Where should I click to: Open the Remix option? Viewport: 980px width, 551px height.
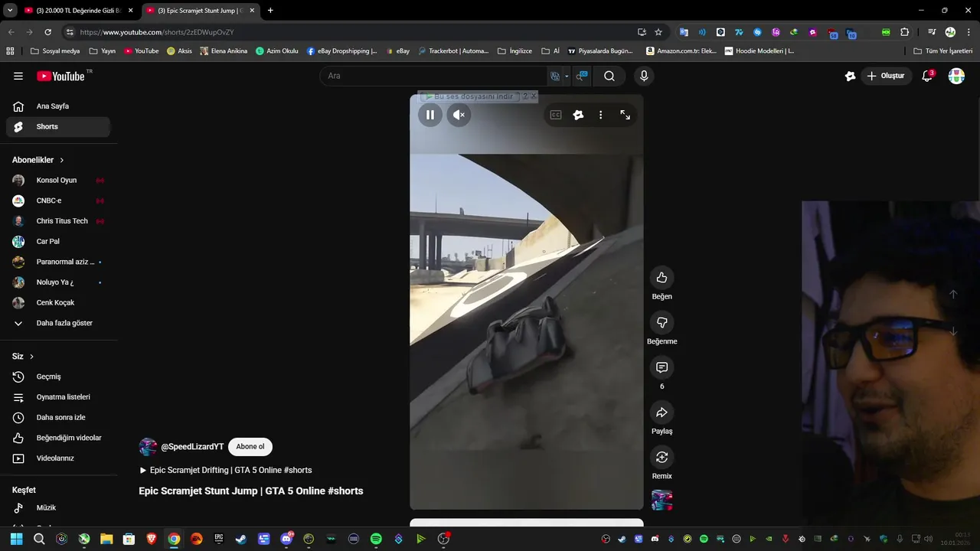pyautogui.click(x=662, y=457)
